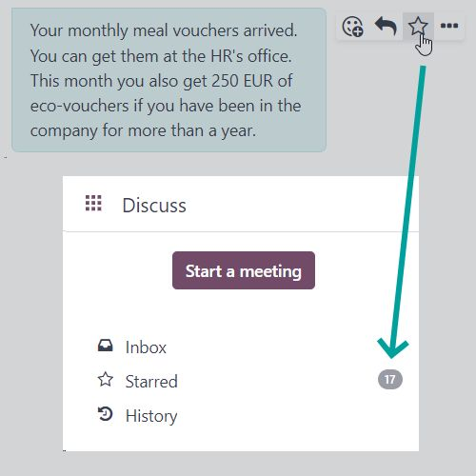Click the Start a meeting button
476x476 pixels.
[x=244, y=270]
